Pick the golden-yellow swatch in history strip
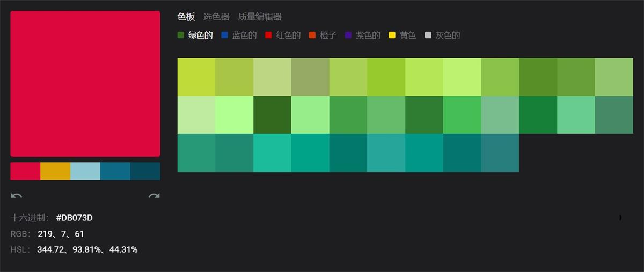 tap(55, 171)
